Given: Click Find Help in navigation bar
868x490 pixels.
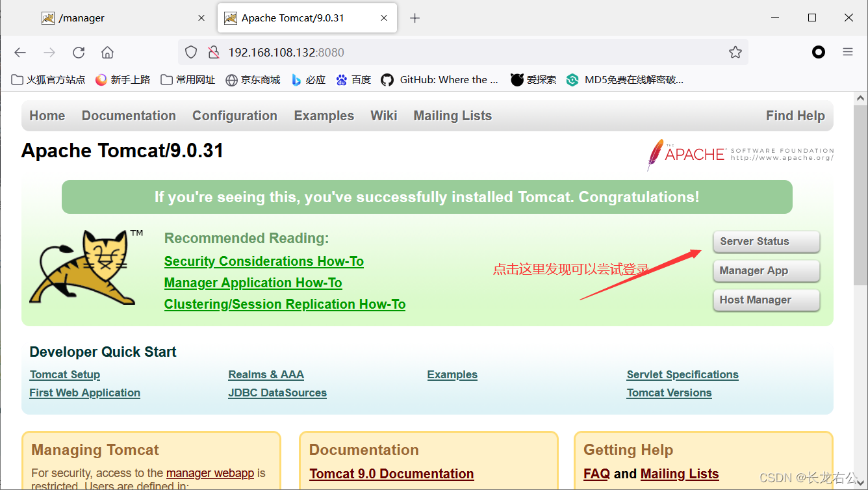Looking at the screenshot, I should pyautogui.click(x=795, y=116).
